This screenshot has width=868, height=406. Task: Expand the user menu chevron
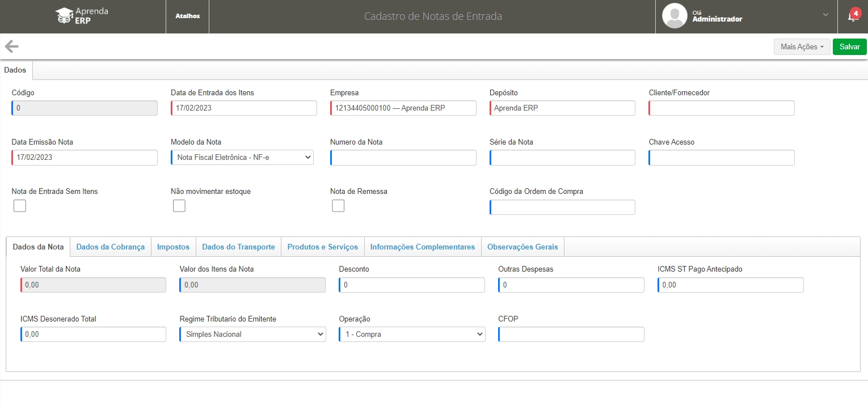point(825,15)
